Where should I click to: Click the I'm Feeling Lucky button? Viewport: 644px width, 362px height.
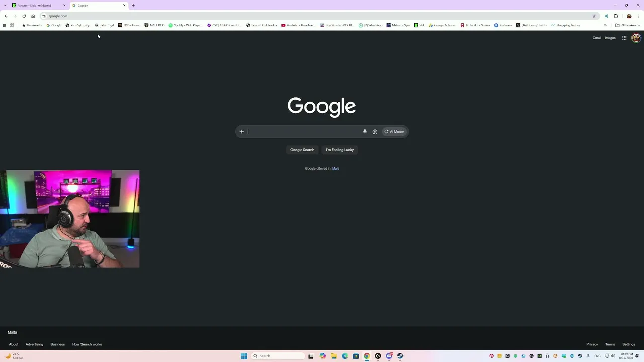pos(340,150)
